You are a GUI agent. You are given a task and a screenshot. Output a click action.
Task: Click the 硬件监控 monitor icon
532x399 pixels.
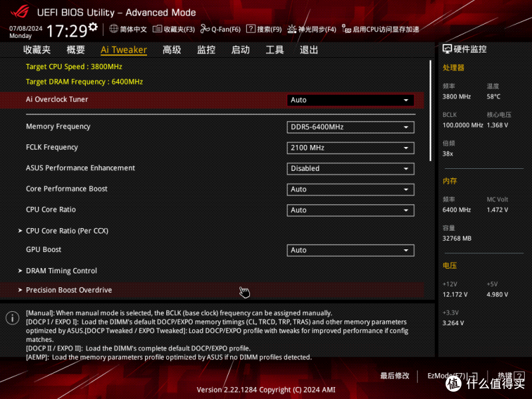tap(447, 49)
